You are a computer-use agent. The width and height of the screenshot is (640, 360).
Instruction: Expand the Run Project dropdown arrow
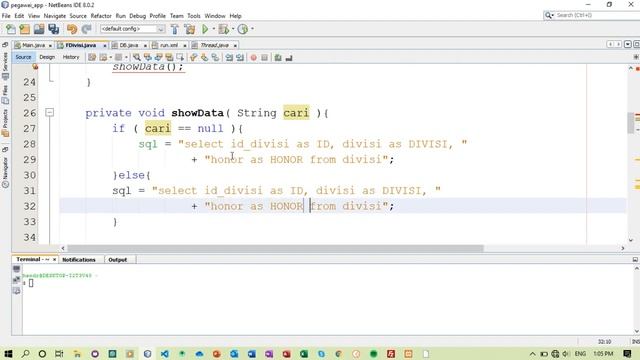[x=213, y=29]
